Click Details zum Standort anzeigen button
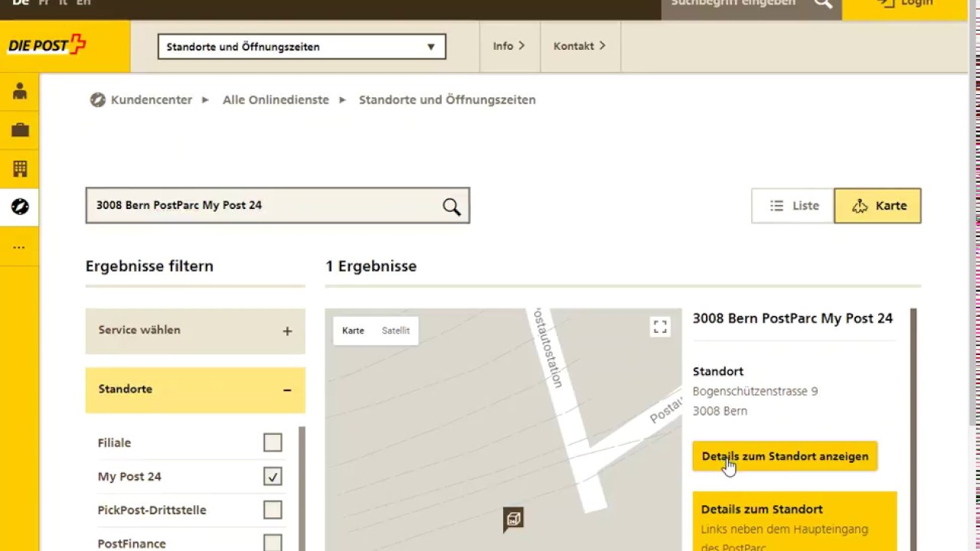The image size is (980, 551). pos(785,456)
